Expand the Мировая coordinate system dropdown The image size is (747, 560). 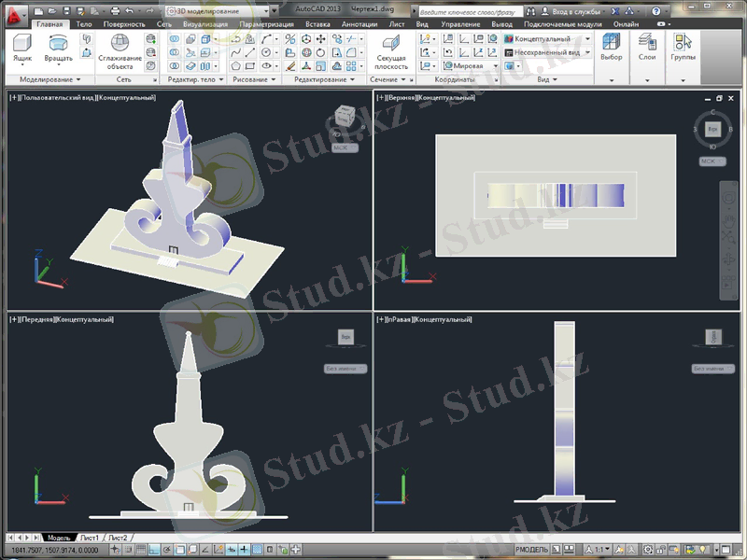[x=476, y=66]
